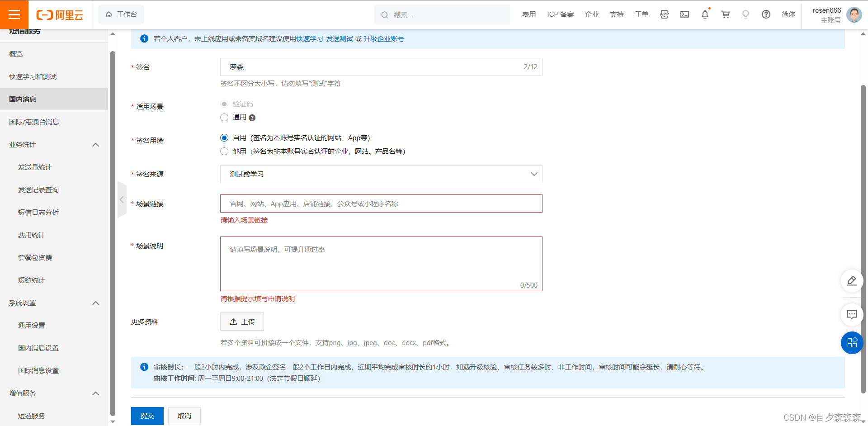This screenshot has width=868, height=426.
Task: Open the hamburger menu beside Aliyun logo
Action: pos(14,14)
